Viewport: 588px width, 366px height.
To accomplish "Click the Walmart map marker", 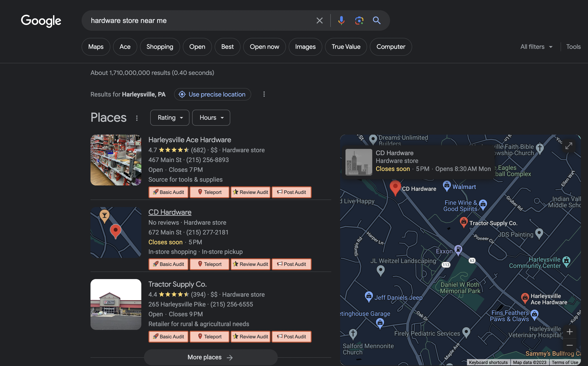I will tap(447, 186).
